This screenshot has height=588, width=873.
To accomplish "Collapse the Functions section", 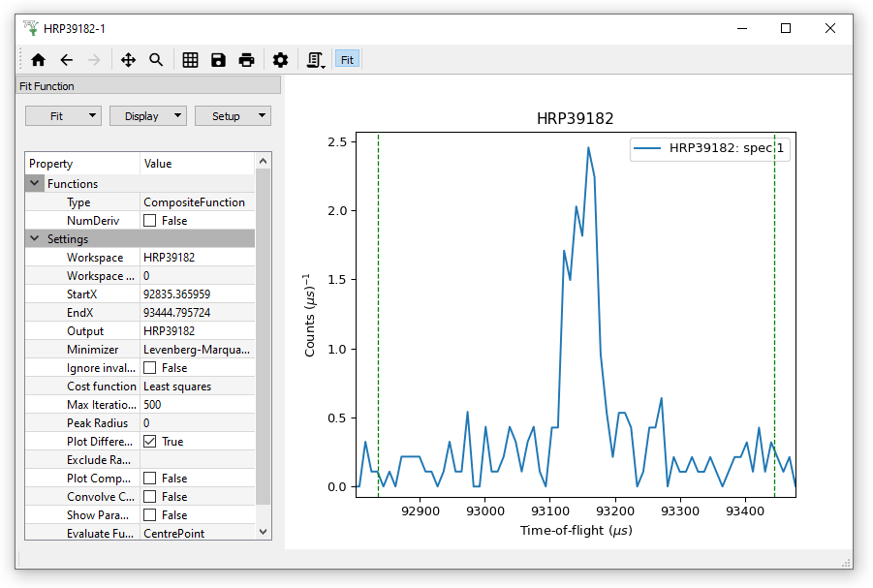I will pyautogui.click(x=35, y=184).
